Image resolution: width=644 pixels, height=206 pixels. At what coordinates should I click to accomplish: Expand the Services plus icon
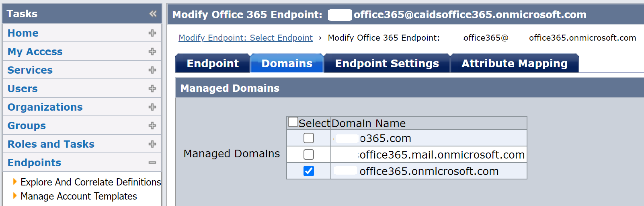pyautogui.click(x=152, y=70)
